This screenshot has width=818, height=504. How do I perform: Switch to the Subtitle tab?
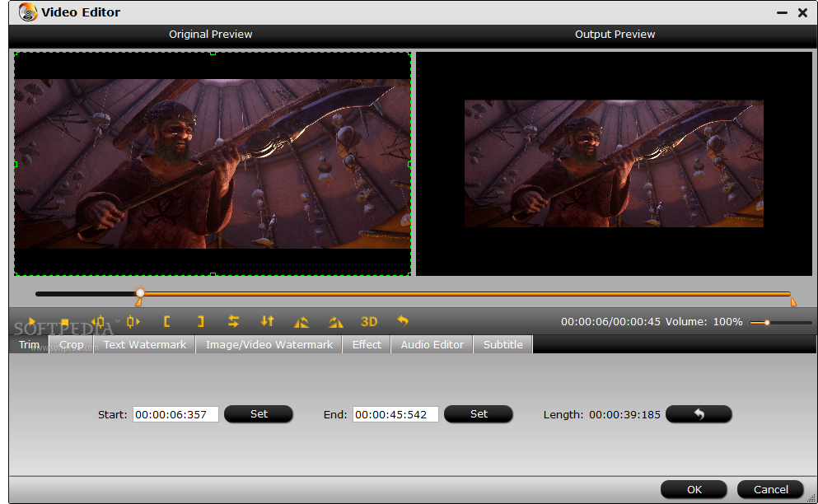(x=502, y=345)
